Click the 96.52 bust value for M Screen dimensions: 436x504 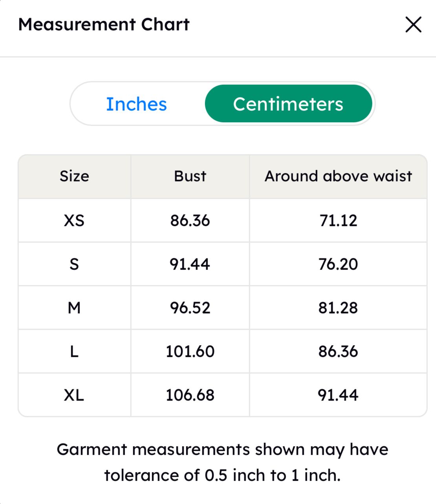coord(190,308)
